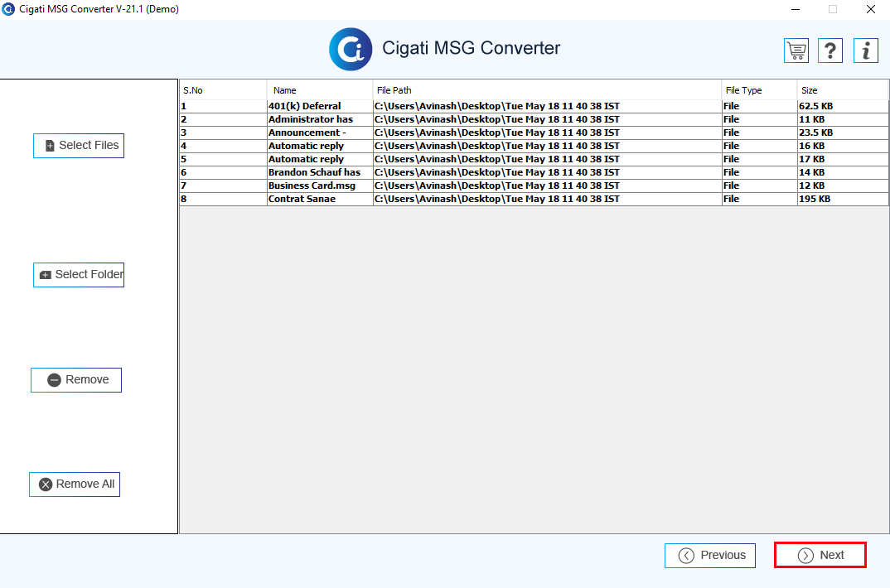Click the S.No column header

pos(223,90)
